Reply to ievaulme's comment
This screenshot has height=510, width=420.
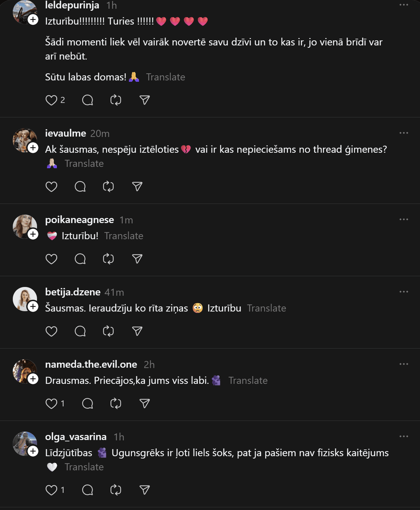(x=80, y=187)
